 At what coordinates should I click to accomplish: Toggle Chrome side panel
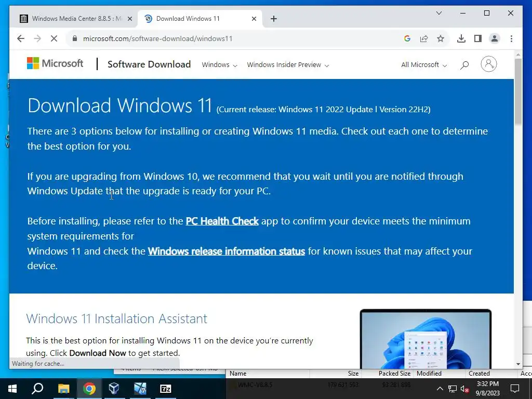pyautogui.click(x=478, y=38)
